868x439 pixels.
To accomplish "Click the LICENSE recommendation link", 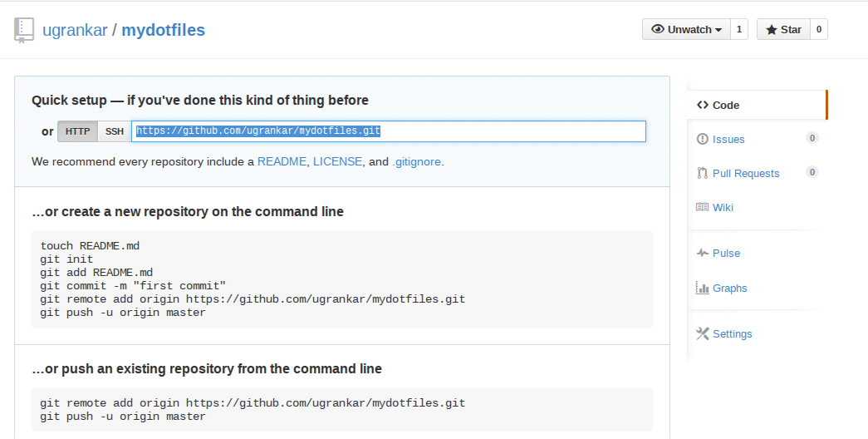I will [x=337, y=162].
